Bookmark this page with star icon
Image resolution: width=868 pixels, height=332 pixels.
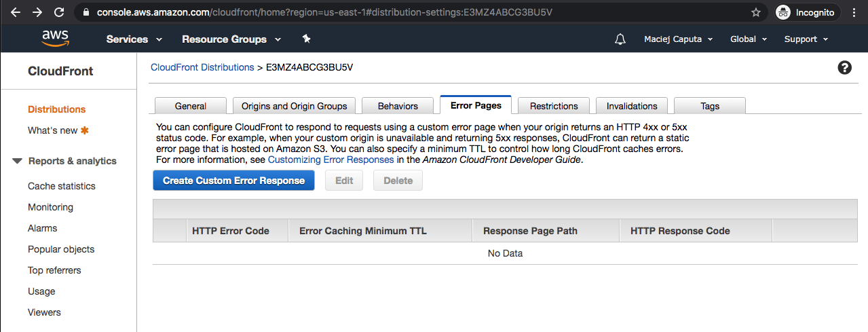756,12
